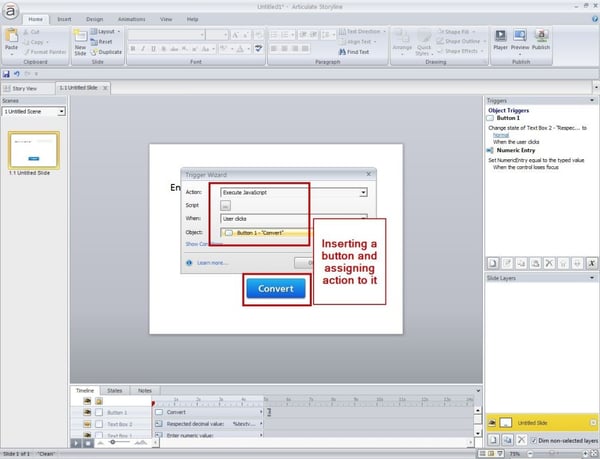Click the New Slide icon
Viewport: 600px width, 459px height.
click(80, 36)
